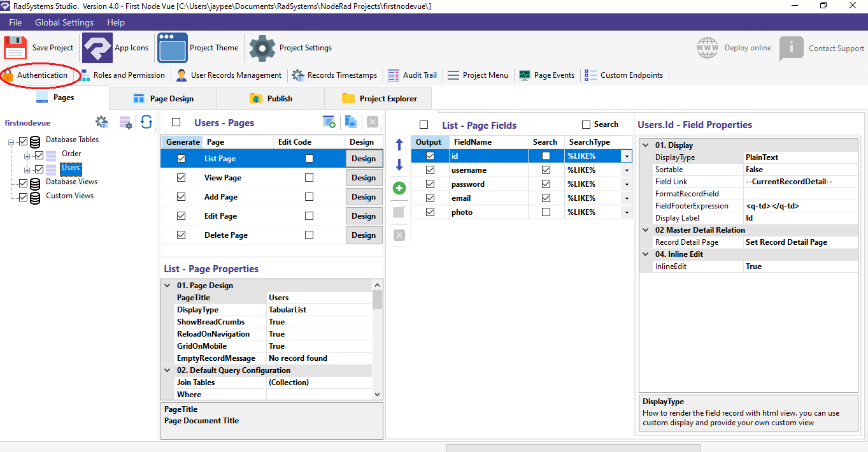The image size is (868, 452).
Task: Click the Save Project icon
Action: pos(15,47)
